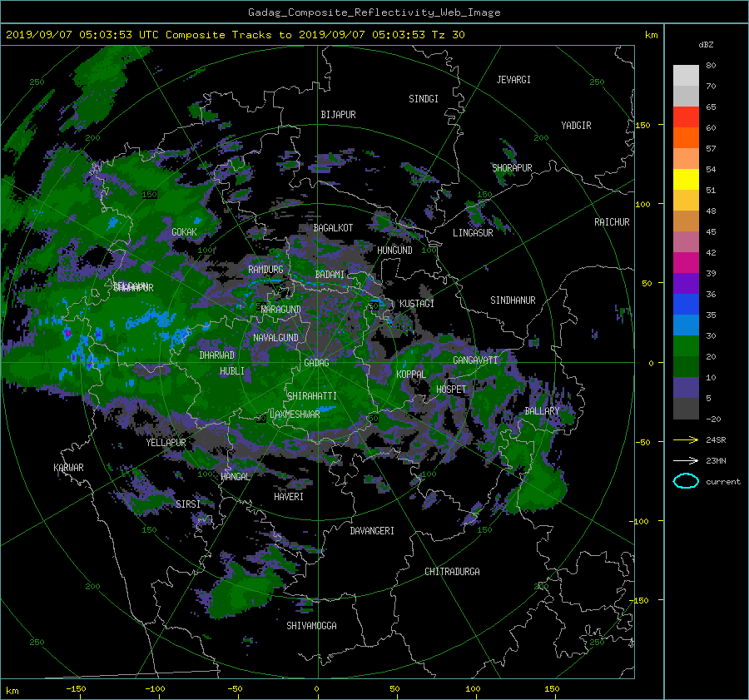
Task: Click the NARAGUND city label
Action: pos(281,310)
